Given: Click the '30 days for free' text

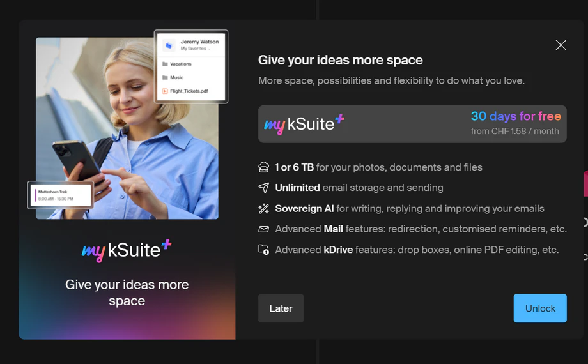Looking at the screenshot, I should click(x=516, y=116).
